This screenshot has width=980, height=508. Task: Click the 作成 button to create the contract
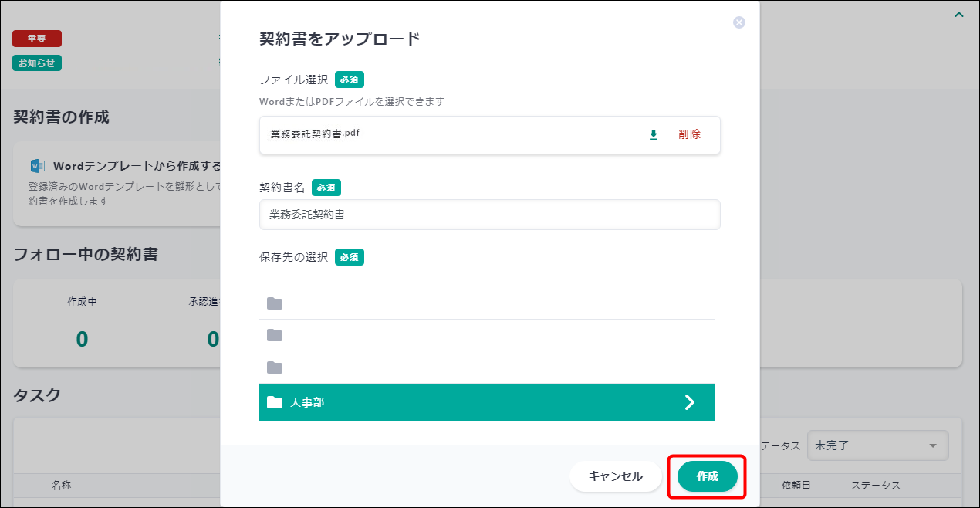point(707,476)
